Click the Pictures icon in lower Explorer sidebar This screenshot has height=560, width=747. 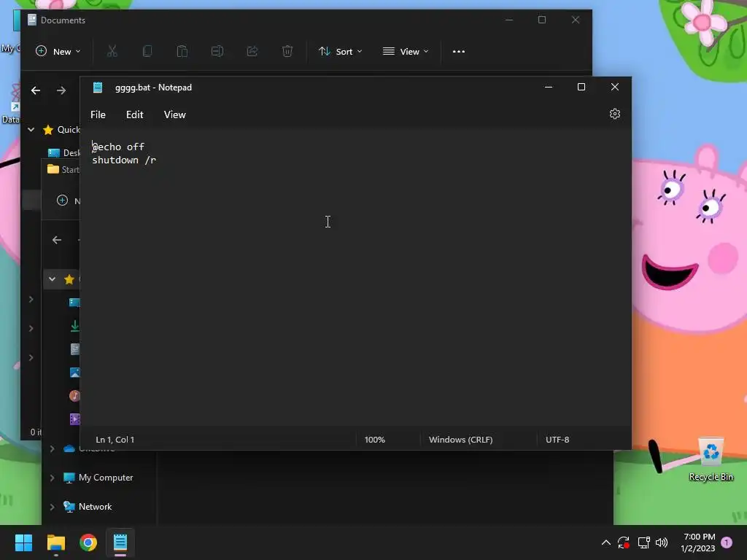point(75,373)
